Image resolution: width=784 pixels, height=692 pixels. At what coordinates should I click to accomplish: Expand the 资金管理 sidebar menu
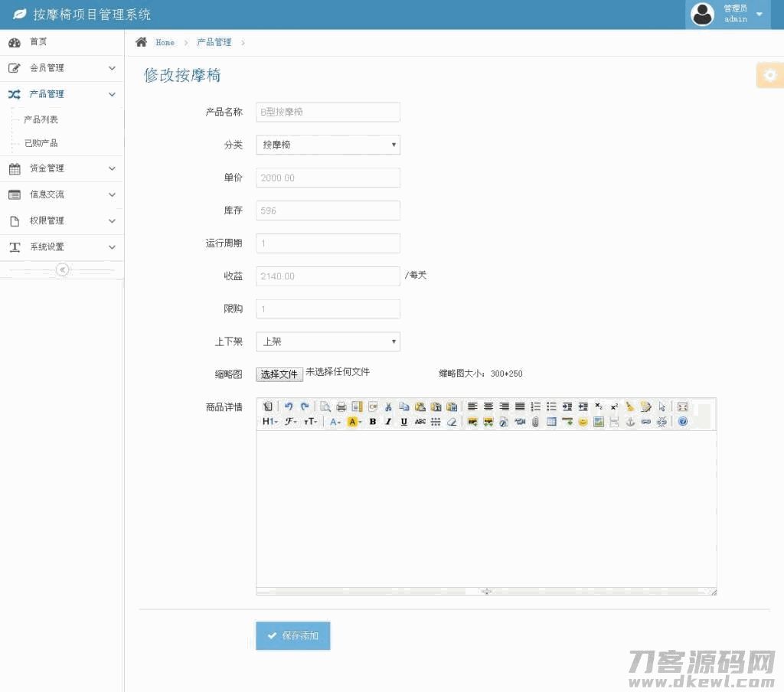61,168
